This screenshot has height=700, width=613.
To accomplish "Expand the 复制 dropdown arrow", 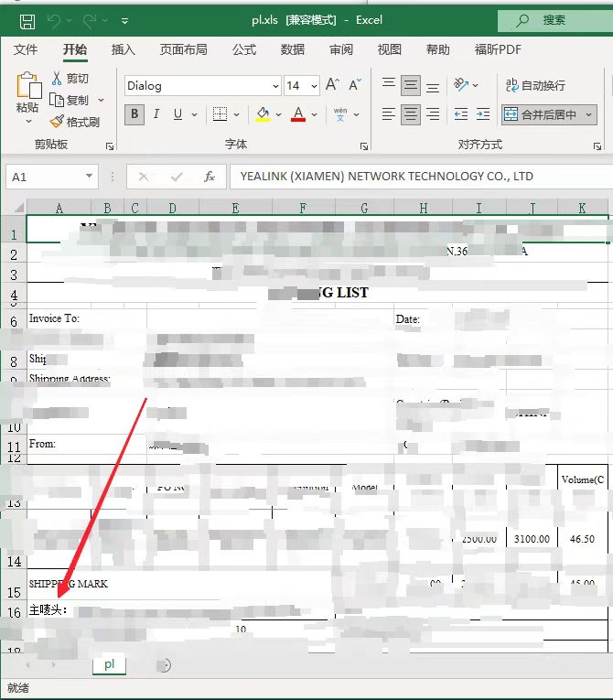I will pos(102,100).
